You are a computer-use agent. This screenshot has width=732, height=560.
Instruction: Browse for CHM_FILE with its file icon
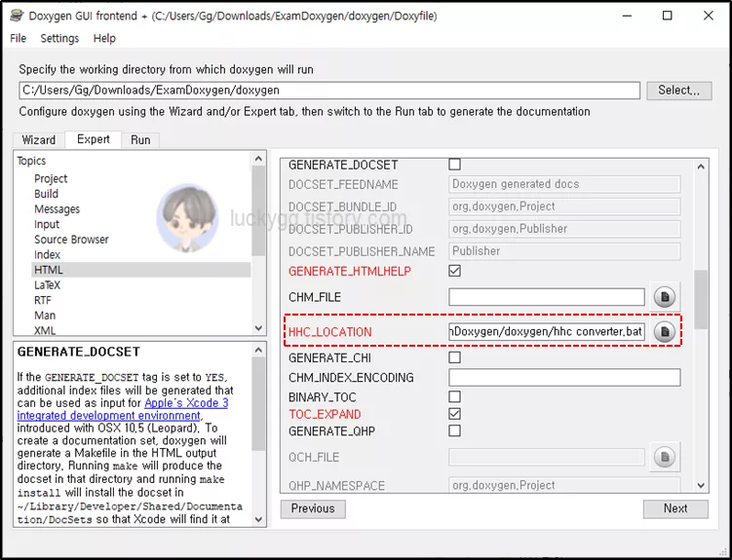tap(665, 297)
